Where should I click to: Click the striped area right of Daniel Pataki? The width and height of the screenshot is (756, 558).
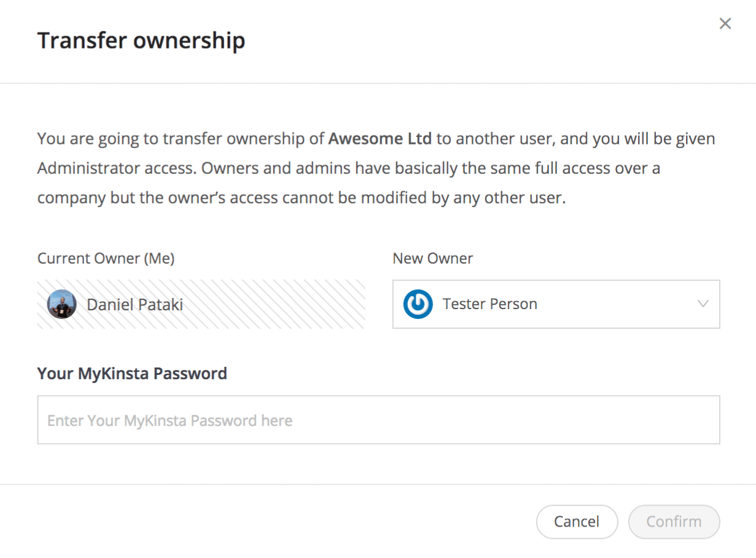[276, 304]
